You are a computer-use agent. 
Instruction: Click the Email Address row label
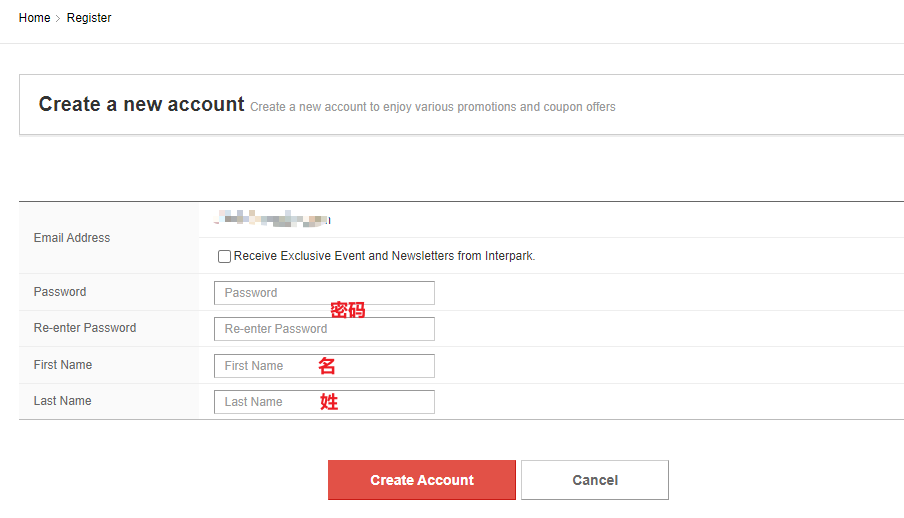72,238
